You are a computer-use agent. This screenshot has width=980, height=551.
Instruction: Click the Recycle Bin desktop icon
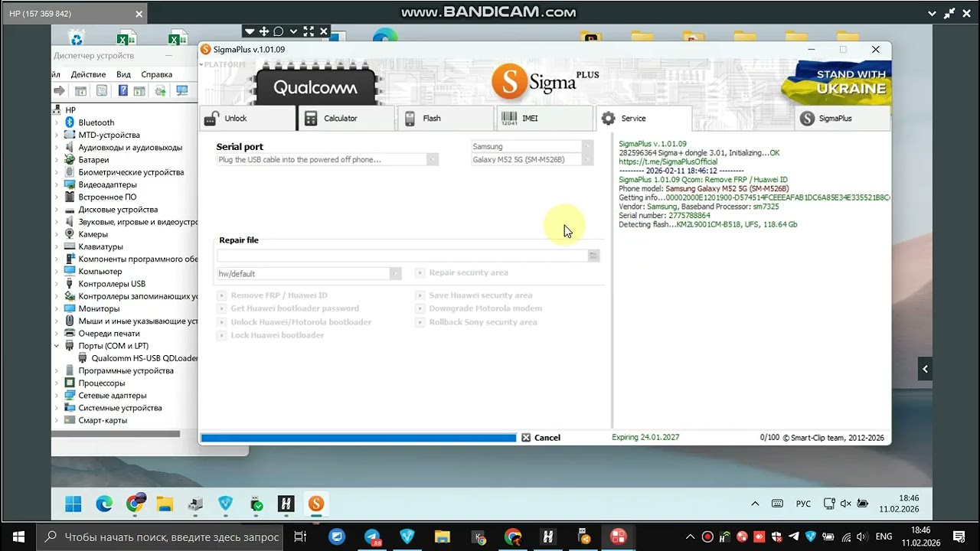click(76, 37)
